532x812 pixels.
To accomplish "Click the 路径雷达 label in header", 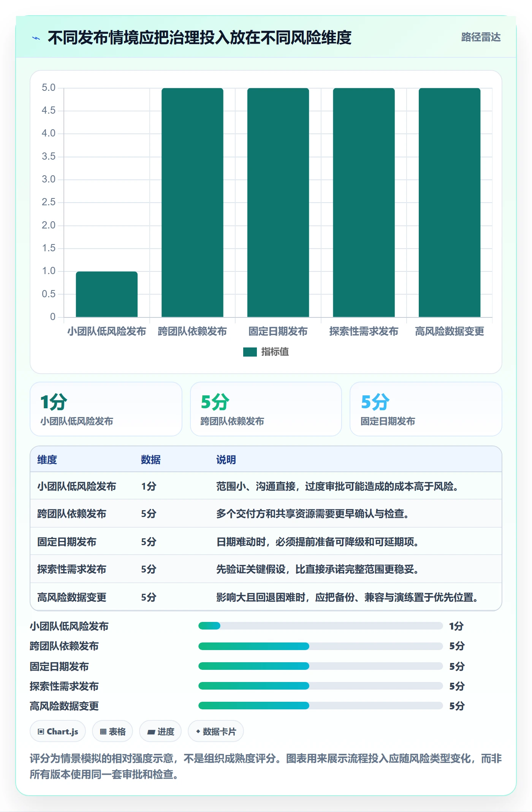I will pos(481,37).
